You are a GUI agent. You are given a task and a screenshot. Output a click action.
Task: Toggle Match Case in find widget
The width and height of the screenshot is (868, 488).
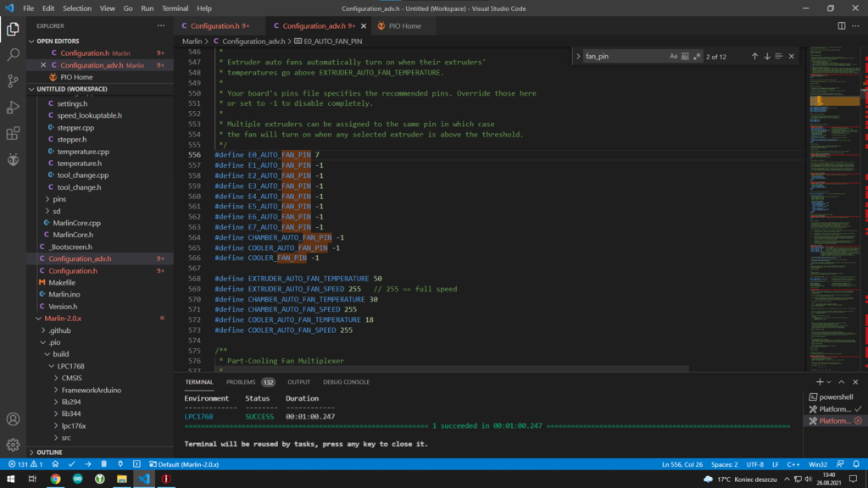tap(673, 57)
